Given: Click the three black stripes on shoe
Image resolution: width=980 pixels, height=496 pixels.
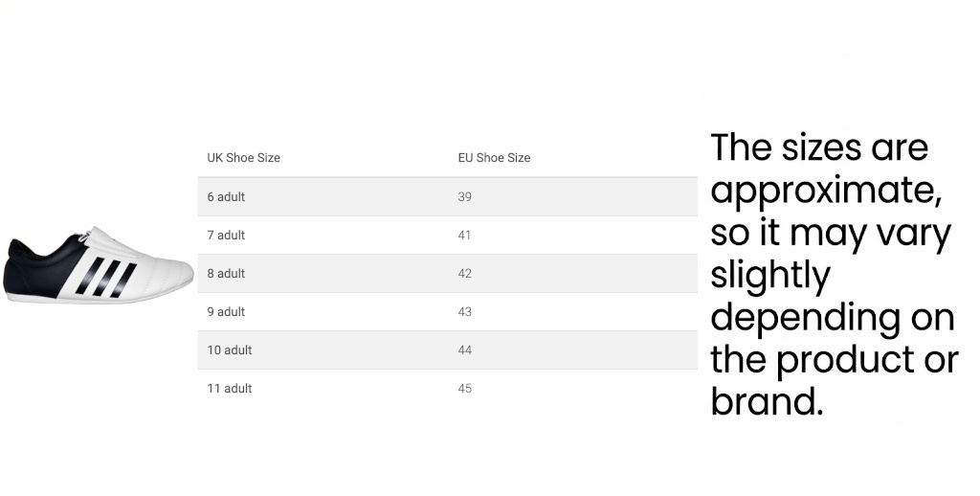Looking at the screenshot, I should 106,277.
